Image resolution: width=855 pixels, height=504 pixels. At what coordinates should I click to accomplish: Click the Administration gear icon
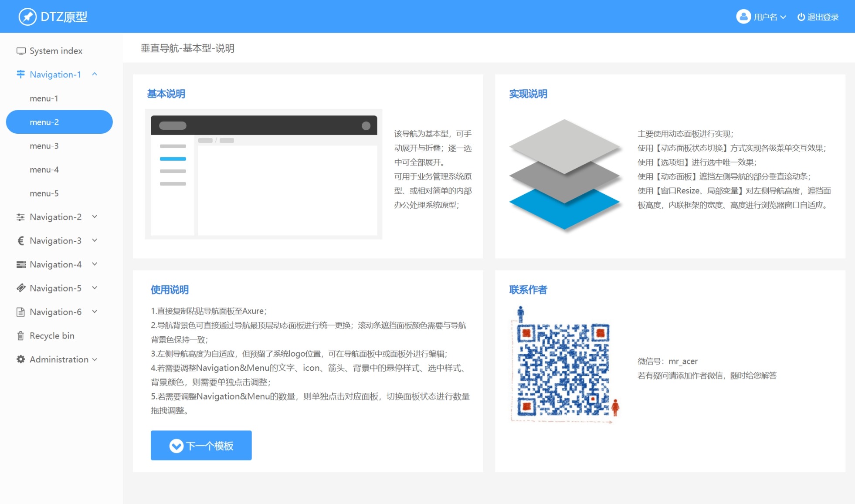(x=20, y=359)
